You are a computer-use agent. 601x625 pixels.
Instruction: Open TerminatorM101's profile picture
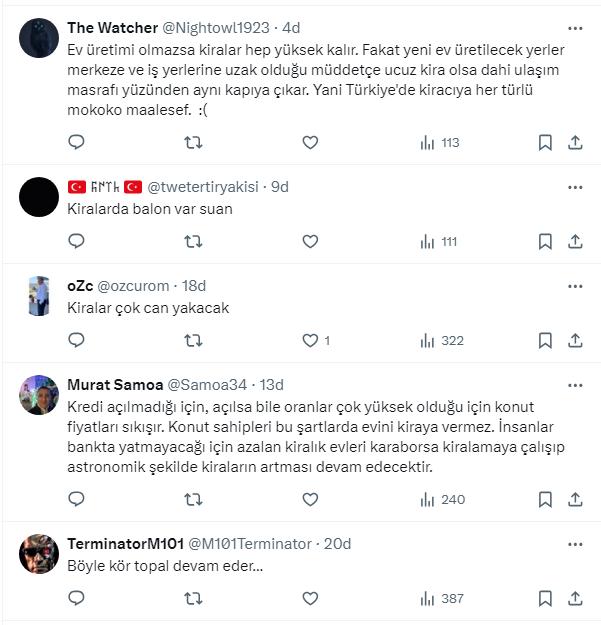[x=39, y=554]
